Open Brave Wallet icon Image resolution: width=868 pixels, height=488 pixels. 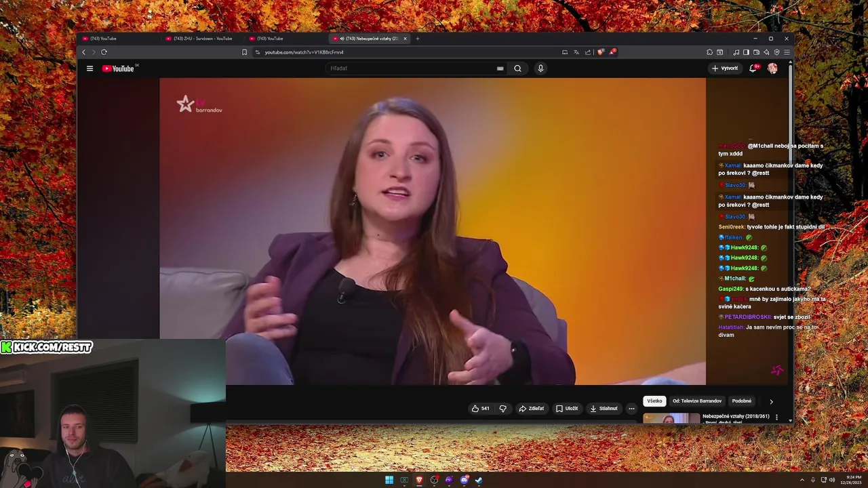756,52
